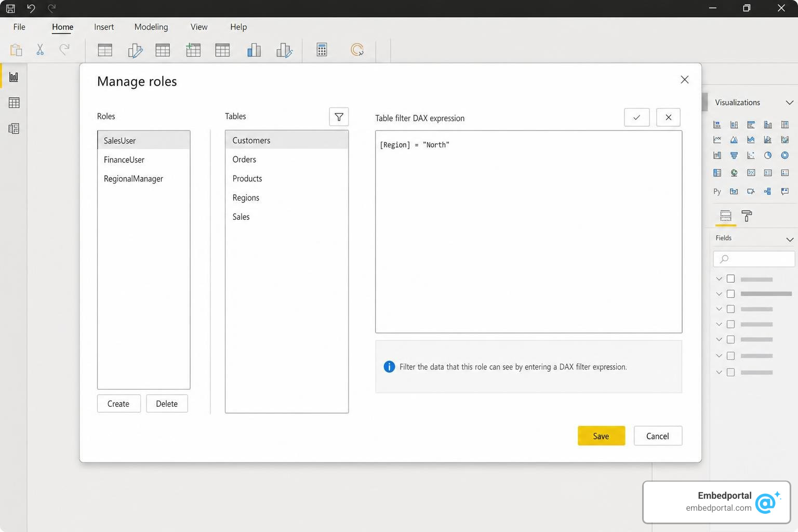Click the yellow Save button
The image size is (798, 532).
[x=601, y=436]
